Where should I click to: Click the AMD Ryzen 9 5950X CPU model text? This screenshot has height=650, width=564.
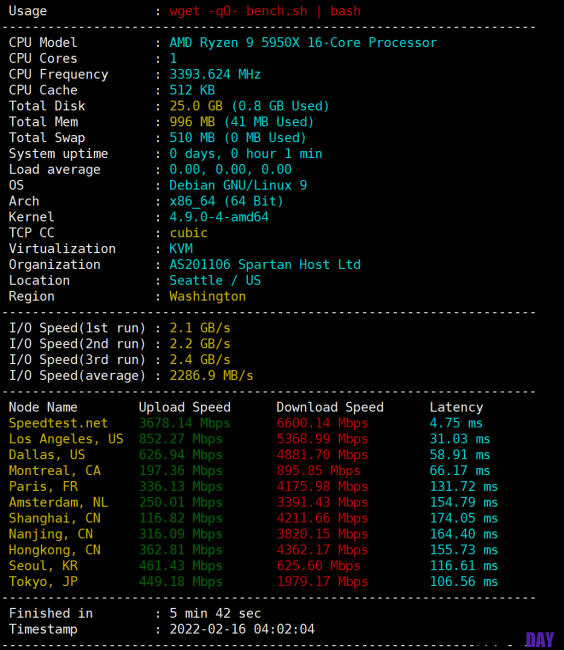tap(303, 43)
